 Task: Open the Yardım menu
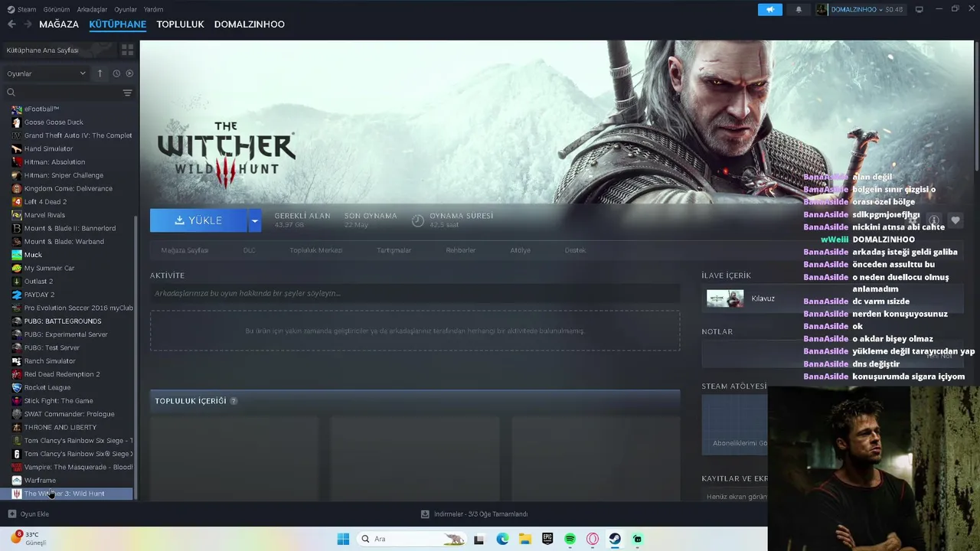click(153, 9)
